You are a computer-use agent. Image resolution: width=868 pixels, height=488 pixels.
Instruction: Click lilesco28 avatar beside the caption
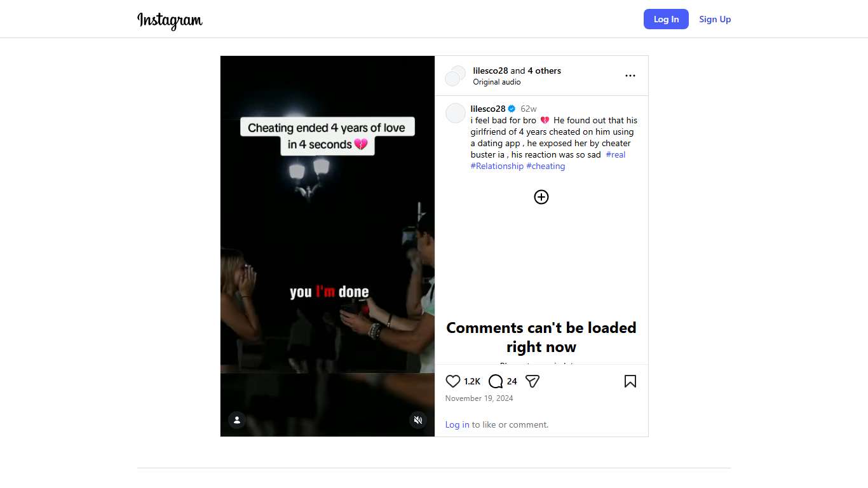(x=456, y=113)
